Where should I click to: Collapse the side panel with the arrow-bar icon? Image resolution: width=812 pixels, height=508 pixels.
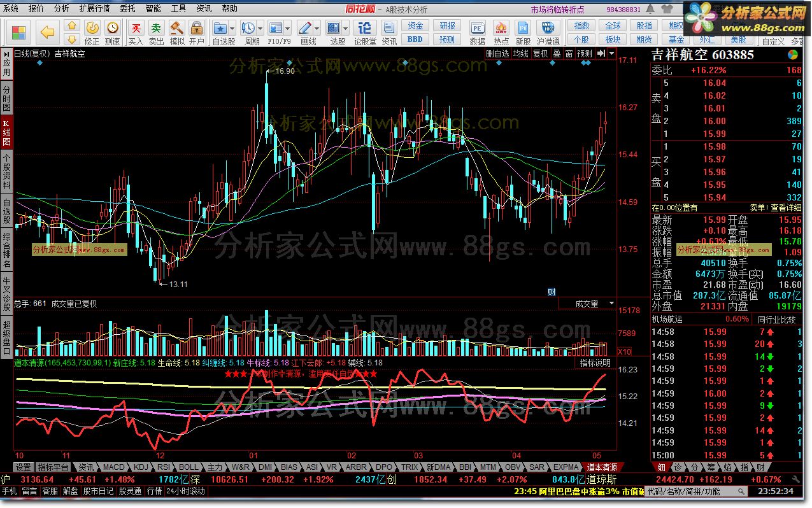click(x=601, y=54)
